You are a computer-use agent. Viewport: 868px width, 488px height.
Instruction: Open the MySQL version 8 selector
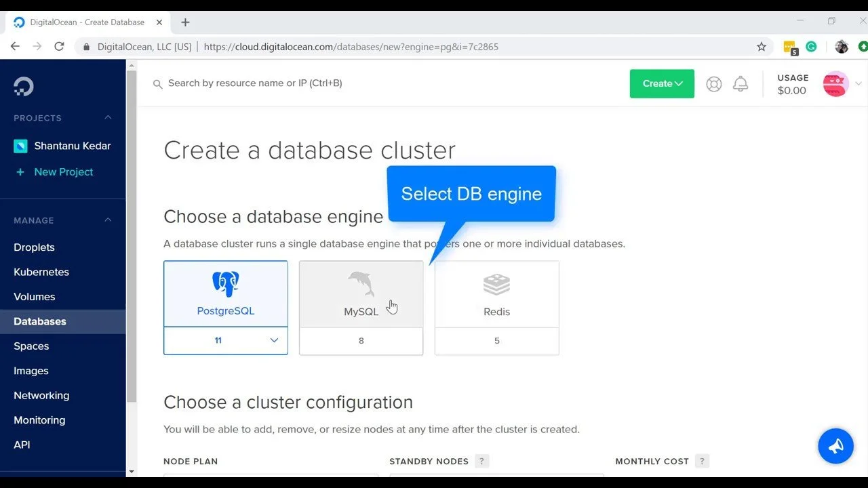(361, 341)
